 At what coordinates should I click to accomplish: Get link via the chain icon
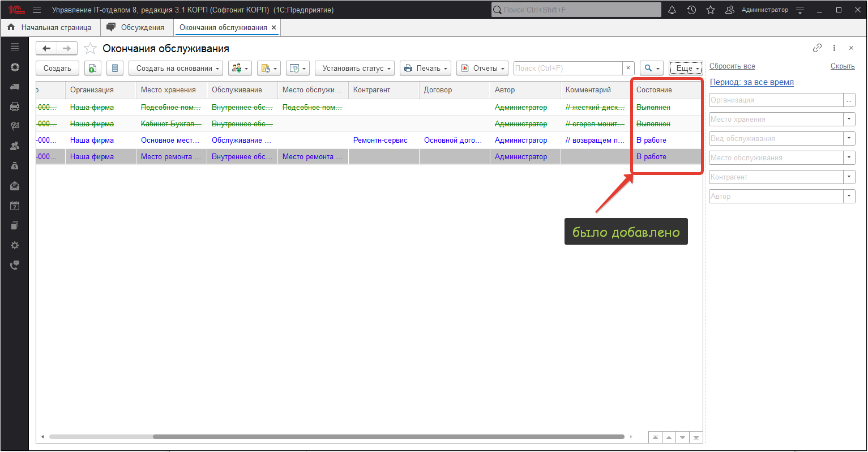tap(817, 48)
